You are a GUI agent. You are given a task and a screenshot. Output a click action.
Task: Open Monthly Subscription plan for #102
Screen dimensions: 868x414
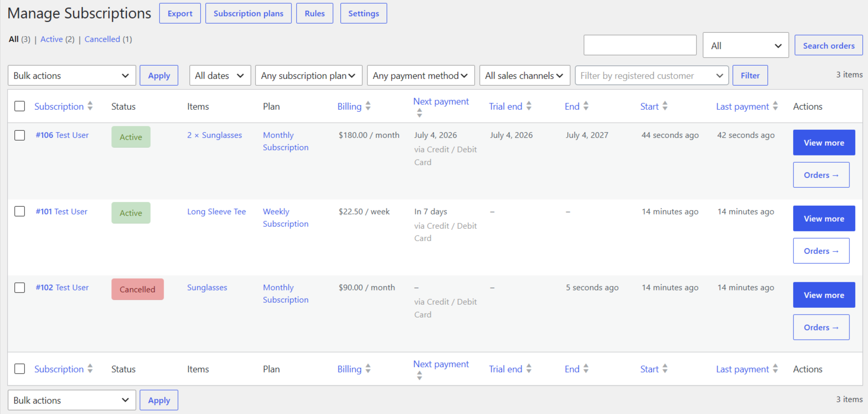pos(285,293)
